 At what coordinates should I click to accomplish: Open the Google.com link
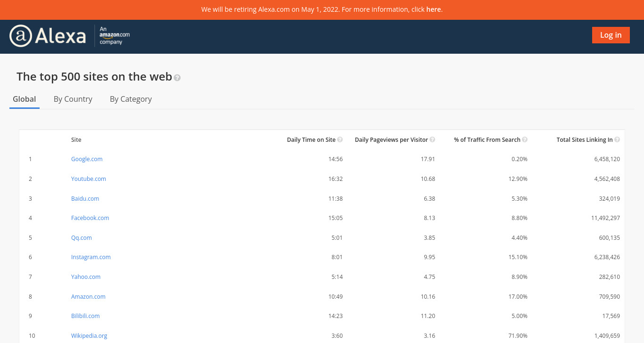pos(87,159)
